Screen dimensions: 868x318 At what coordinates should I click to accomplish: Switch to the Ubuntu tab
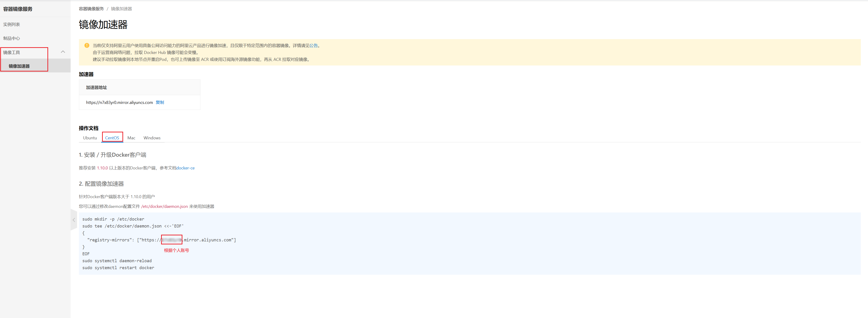pos(90,138)
